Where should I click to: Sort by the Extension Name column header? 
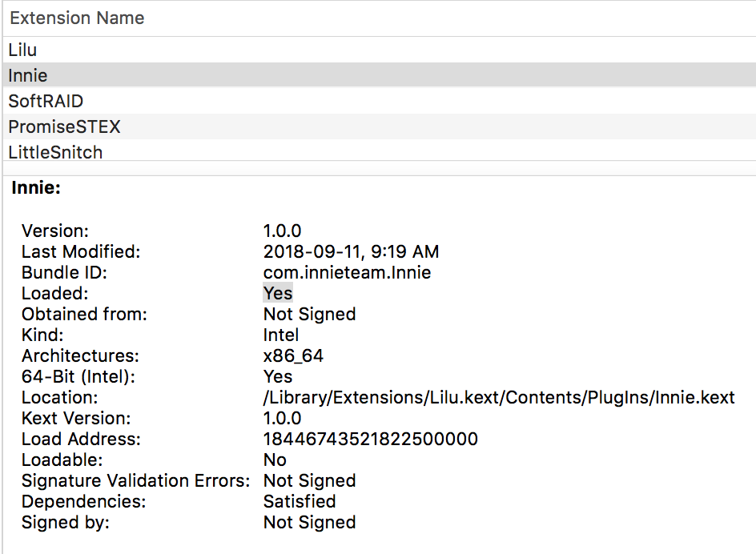(x=379, y=18)
